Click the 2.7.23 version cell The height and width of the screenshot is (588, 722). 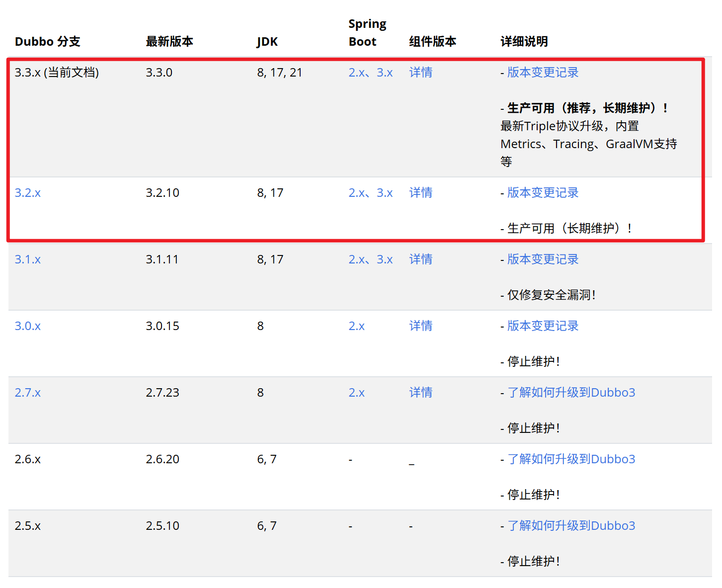[x=162, y=393]
